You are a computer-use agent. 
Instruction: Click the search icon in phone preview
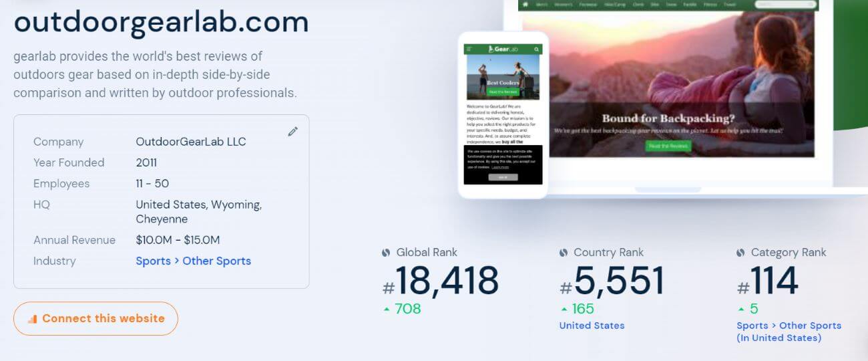pos(536,49)
